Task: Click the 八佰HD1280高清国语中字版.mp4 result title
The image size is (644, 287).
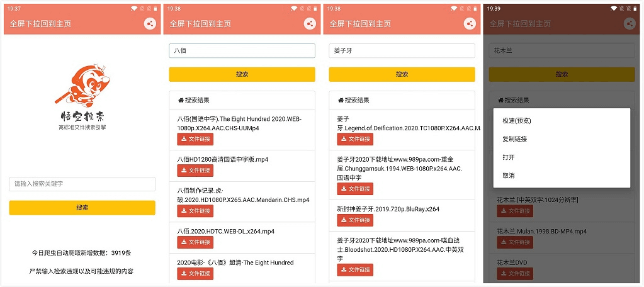Action: [223, 159]
